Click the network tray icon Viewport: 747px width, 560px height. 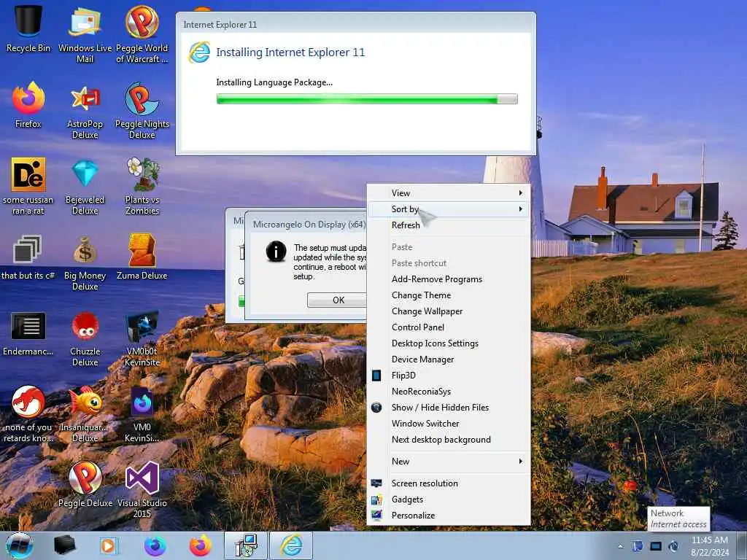(x=638, y=546)
